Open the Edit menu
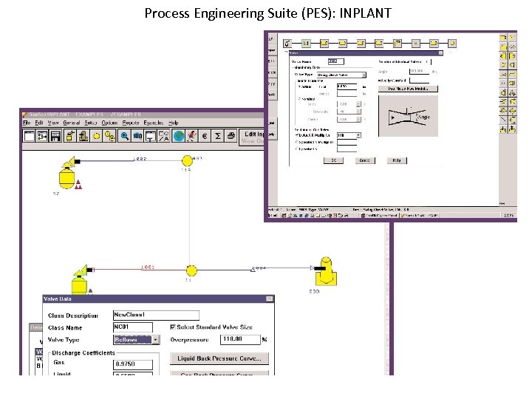This screenshot has width=532, height=399. pyautogui.click(x=39, y=123)
